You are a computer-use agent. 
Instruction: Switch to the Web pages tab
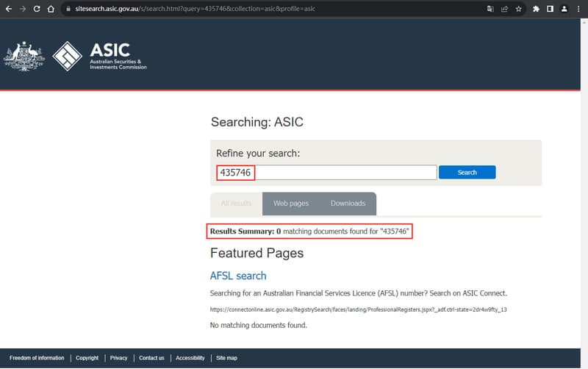pyautogui.click(x=291, y=204)
